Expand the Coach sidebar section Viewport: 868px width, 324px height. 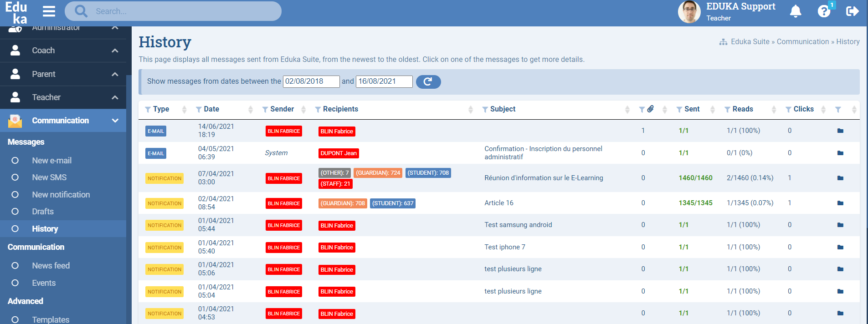[x=115, y=51]
